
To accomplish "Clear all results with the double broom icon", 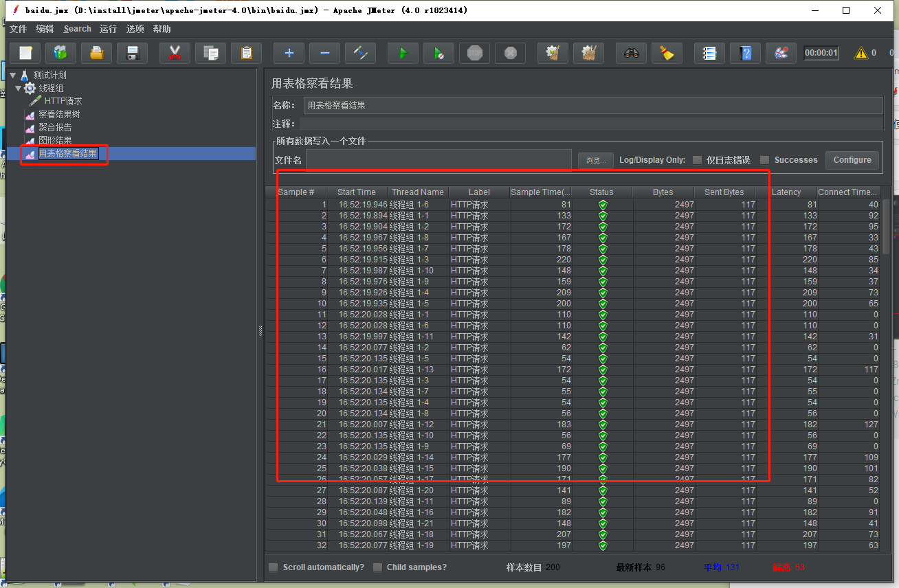I will (x=588, y=53).
